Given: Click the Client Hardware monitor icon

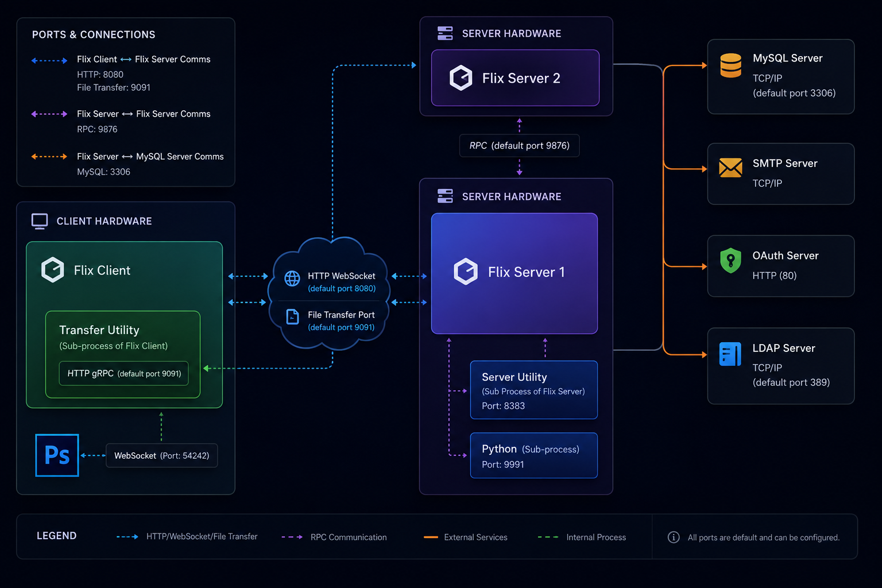Looking at the screenshot, I should (40, 221).
